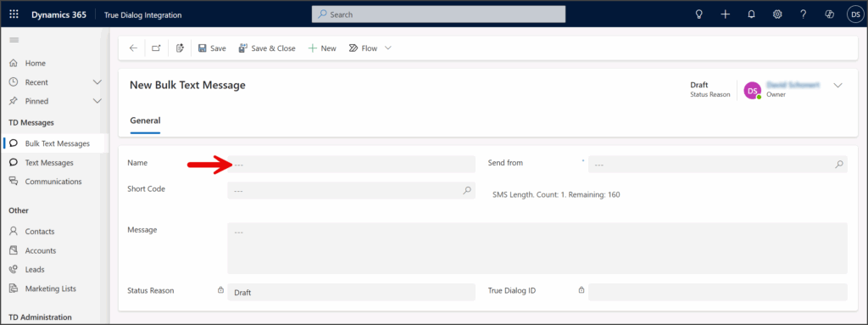Viewport: 868px width, 325px height.
Task: Click into the Name input field
Action: coord(351,164)
